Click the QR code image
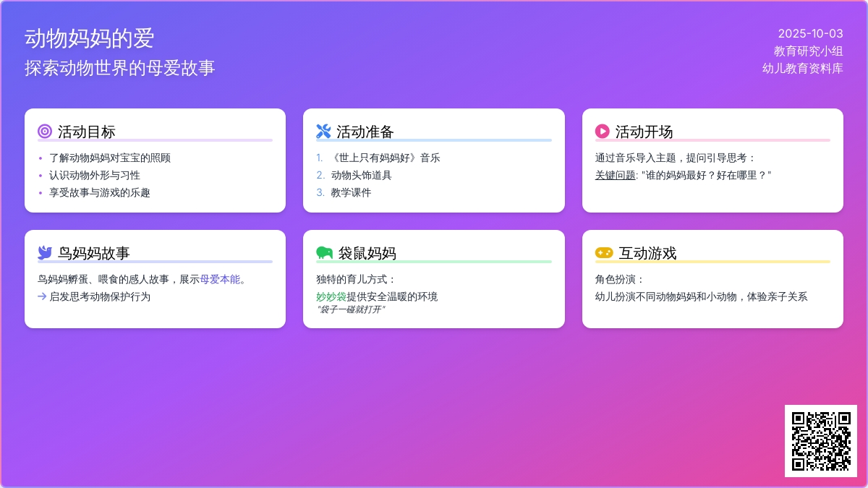868x488 pixels. pos(821,441)
